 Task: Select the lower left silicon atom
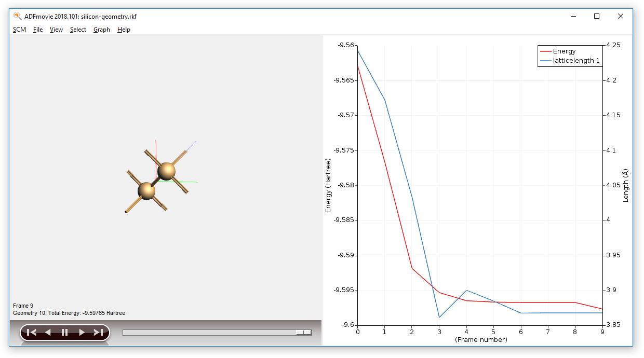(x=146, y=190)
